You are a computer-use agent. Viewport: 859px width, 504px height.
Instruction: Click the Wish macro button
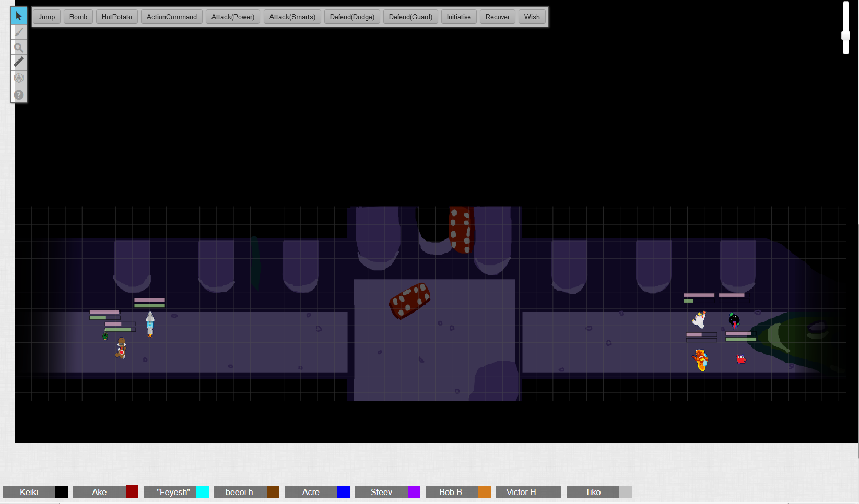pyautogui.click(x=532, y=17)
